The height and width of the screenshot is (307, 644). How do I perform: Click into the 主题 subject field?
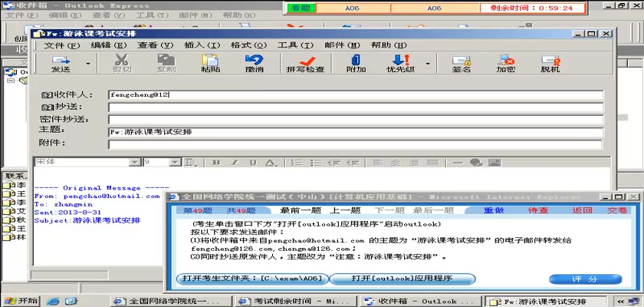click(356, 132)
